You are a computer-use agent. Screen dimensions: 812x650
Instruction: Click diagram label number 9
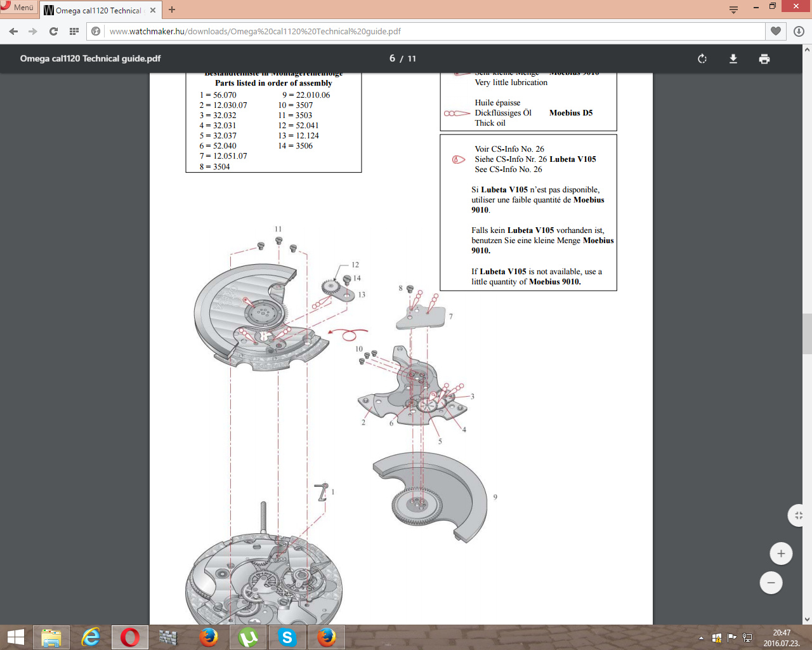[x=495, y=497]
